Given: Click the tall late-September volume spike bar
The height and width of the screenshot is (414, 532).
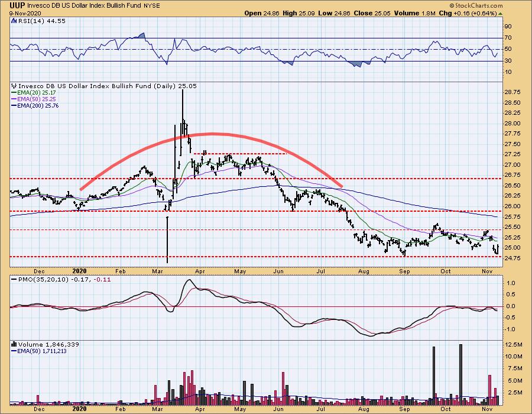Looking at the screenshot, I should (x=434, y=376).
